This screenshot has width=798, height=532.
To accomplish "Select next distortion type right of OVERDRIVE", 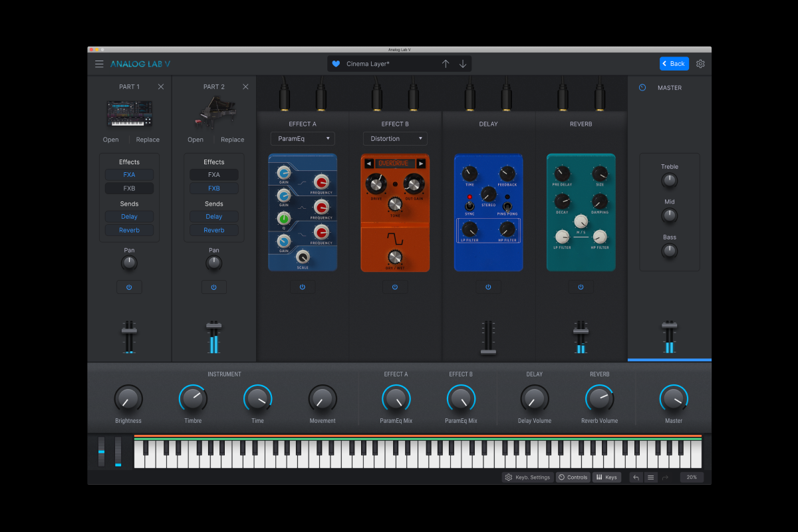I will click(421, 164).
